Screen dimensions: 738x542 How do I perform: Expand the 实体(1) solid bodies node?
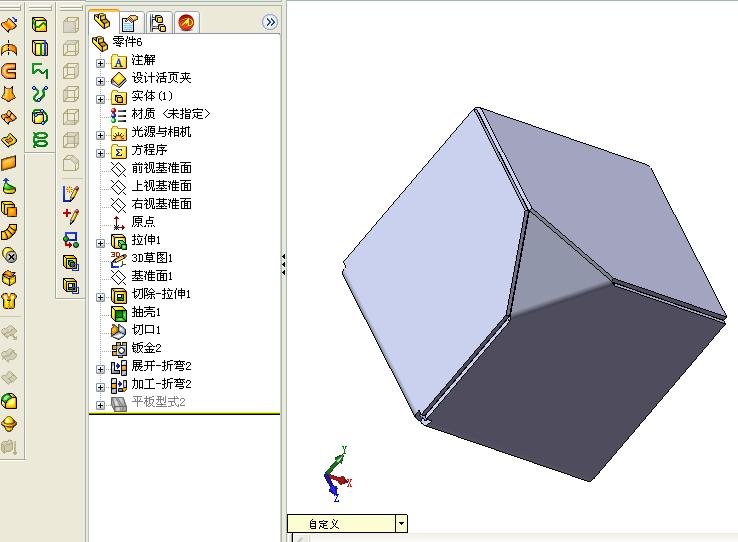pyautogui.click(x=100, y=99)
